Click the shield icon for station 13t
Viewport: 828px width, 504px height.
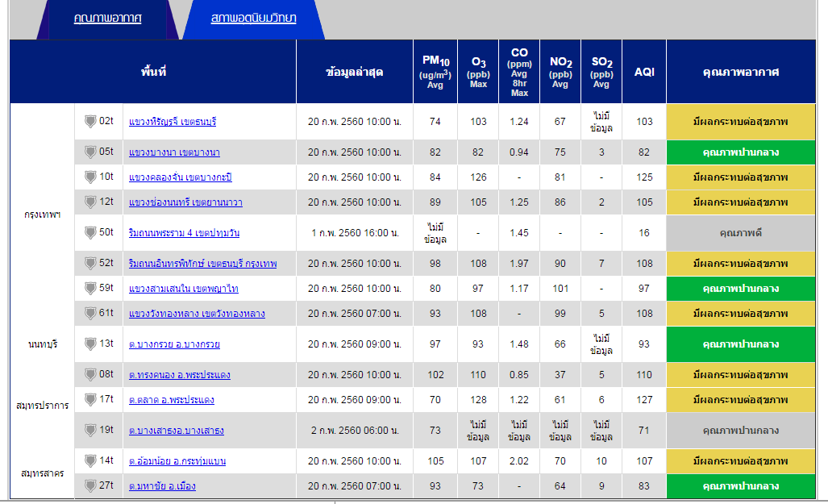(90, 344)
